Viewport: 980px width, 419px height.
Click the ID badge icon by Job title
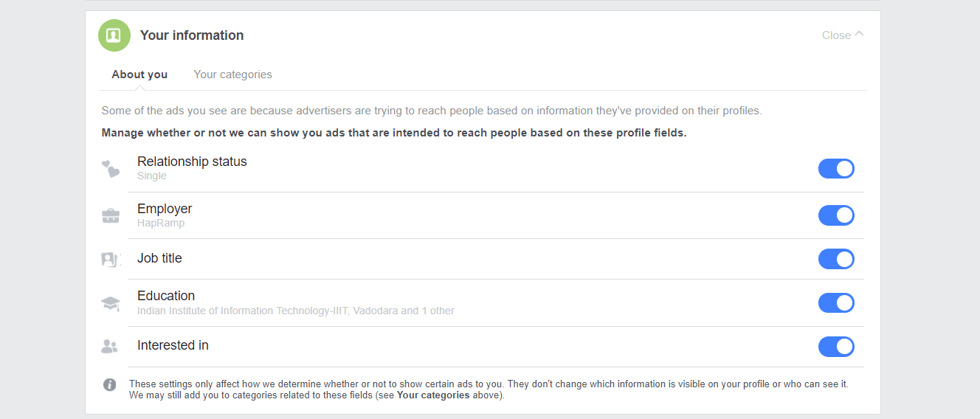click(111, 260)
